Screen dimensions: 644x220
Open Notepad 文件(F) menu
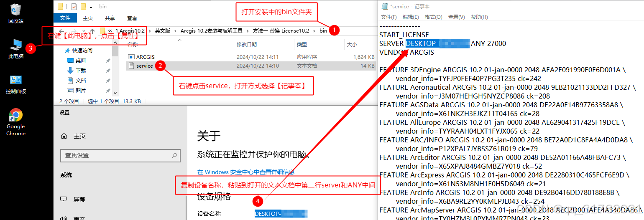(388, 17)
